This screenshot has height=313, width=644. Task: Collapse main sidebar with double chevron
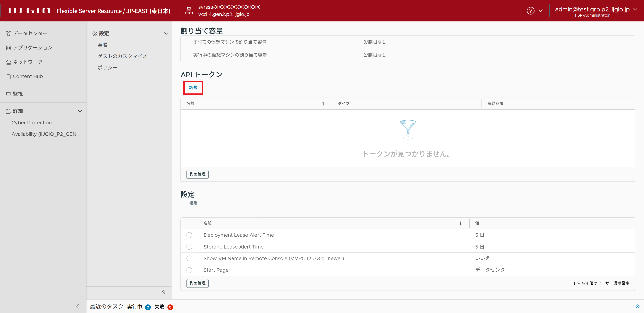click(x=77, y=306)
